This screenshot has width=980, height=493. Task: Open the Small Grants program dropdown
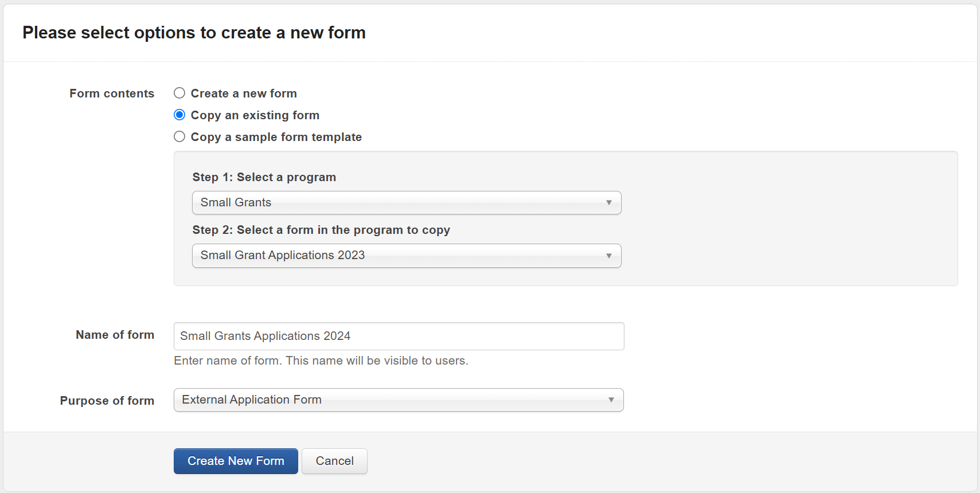click(x=401, y=202)
